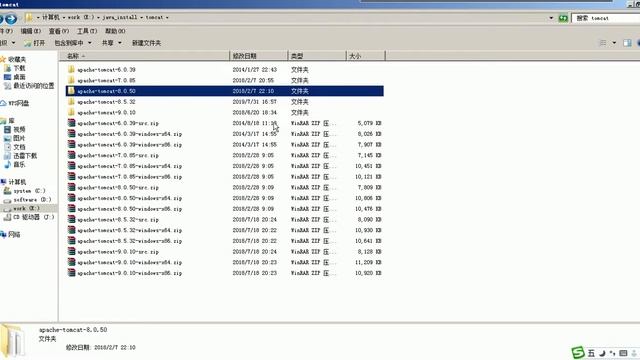The height and width of the screenshot is (360, 640).
Task: Sort by the 类型 (Type) column header
Action: tap(317, 56)
